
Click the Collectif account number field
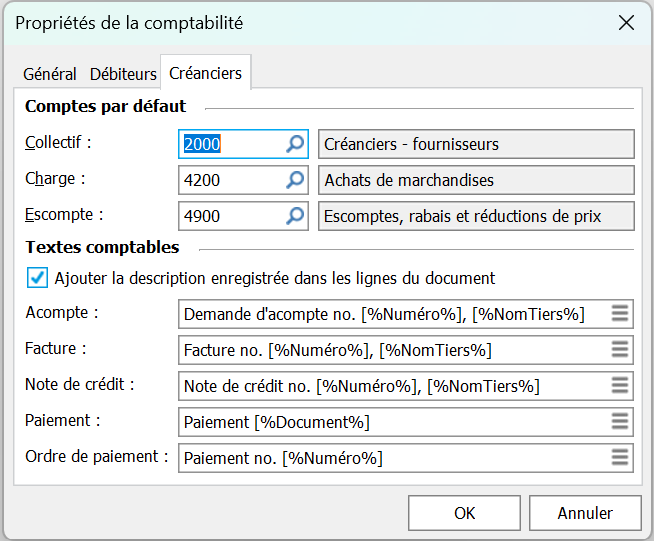coord(230,144)
